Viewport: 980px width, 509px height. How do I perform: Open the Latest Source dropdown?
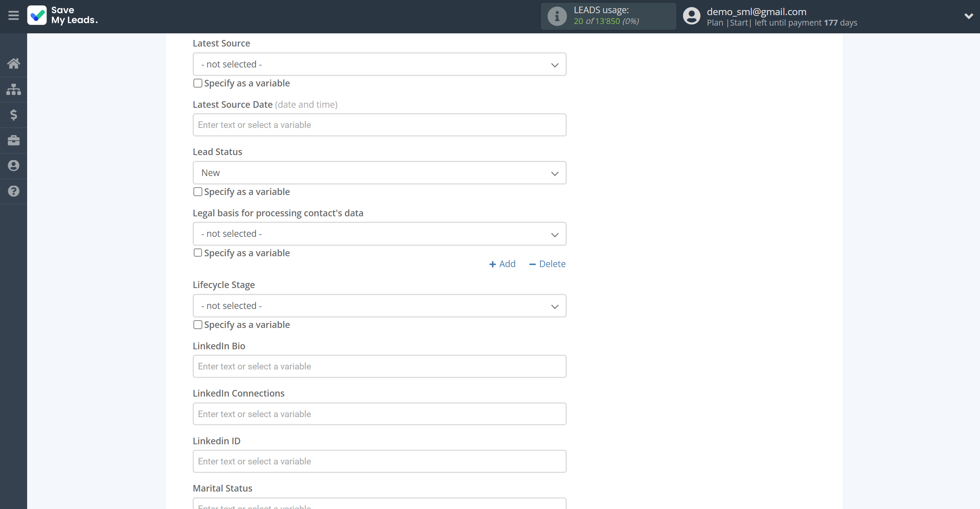pos(380,64)
